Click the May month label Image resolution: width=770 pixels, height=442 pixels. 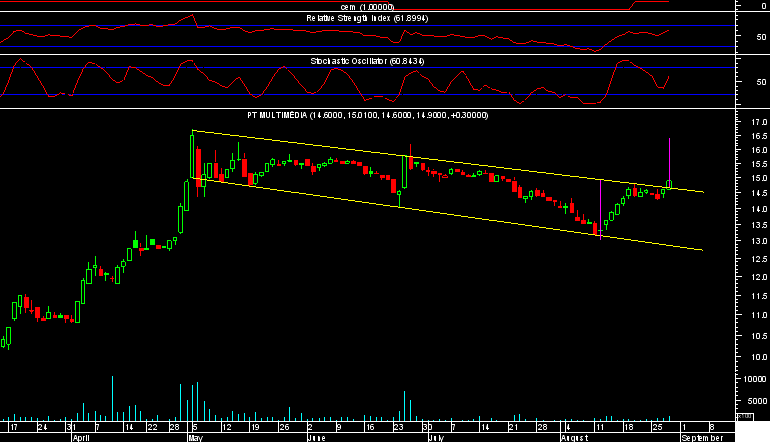195,438
